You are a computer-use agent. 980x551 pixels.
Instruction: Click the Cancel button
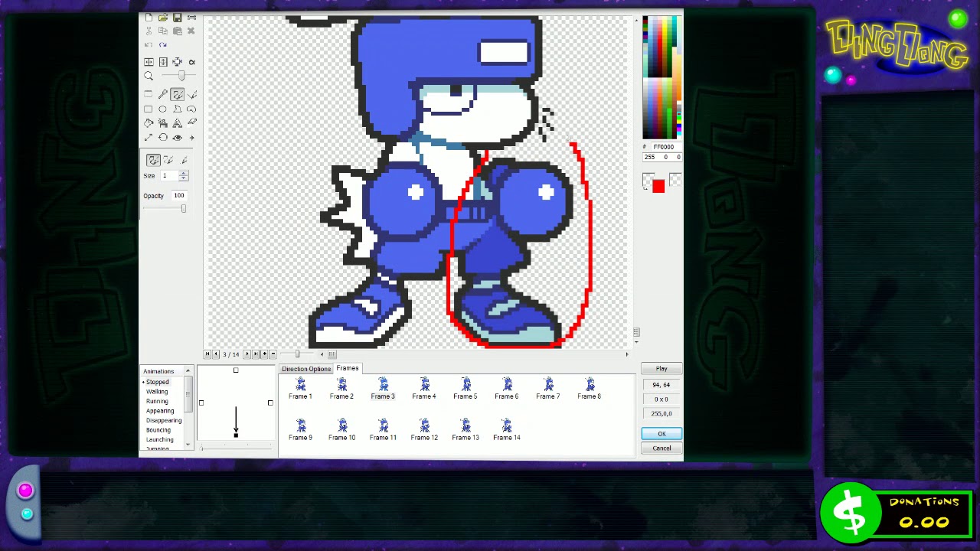click(x=661, y=448)
